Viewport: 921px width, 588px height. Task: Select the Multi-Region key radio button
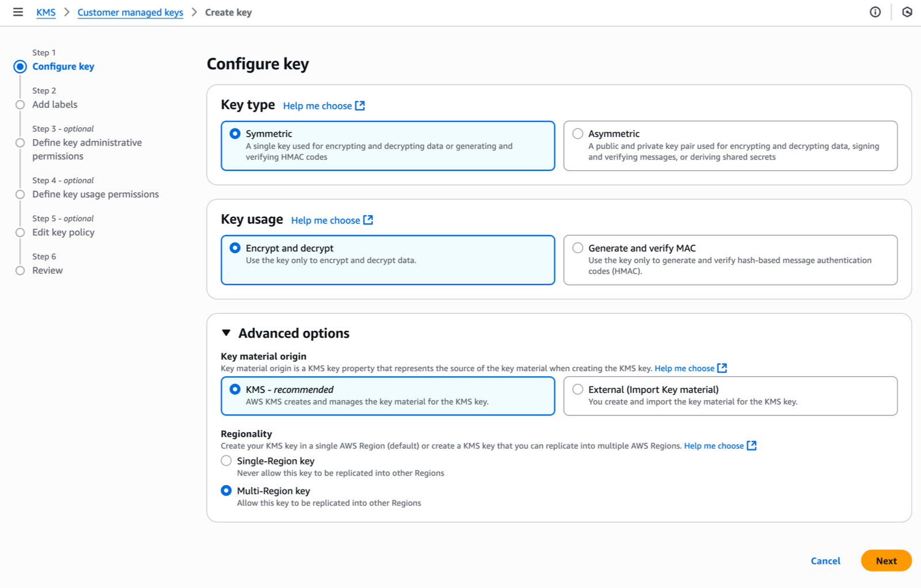pos(226,491)
